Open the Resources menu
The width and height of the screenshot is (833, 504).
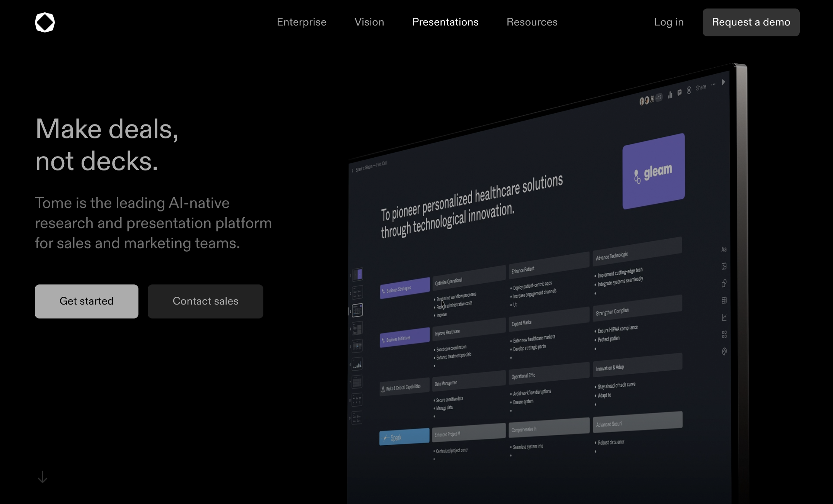[x=532, y=22]
